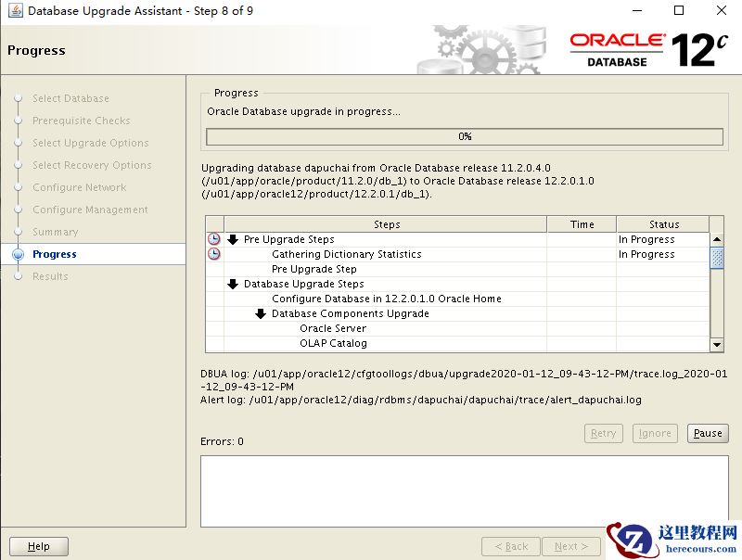Maximize the Database Upgrade Assistant window
The image size is (742, 560).
coord(679,10)
